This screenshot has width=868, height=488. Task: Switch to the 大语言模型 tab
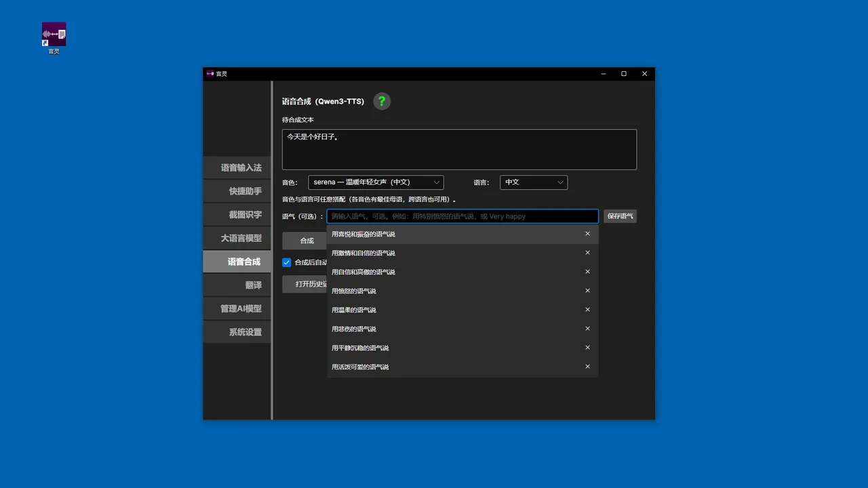click(237, 238)
